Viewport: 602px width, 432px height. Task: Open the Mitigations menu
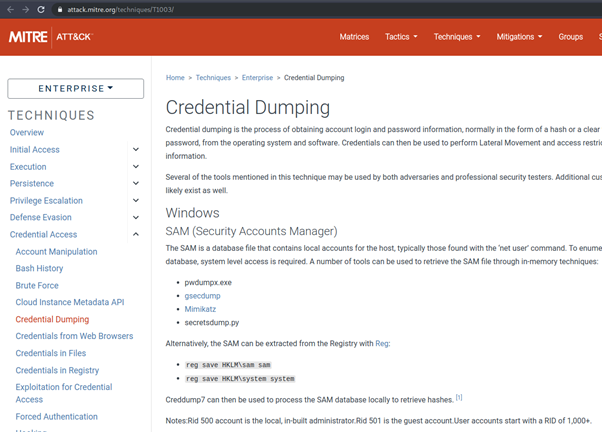519,37
